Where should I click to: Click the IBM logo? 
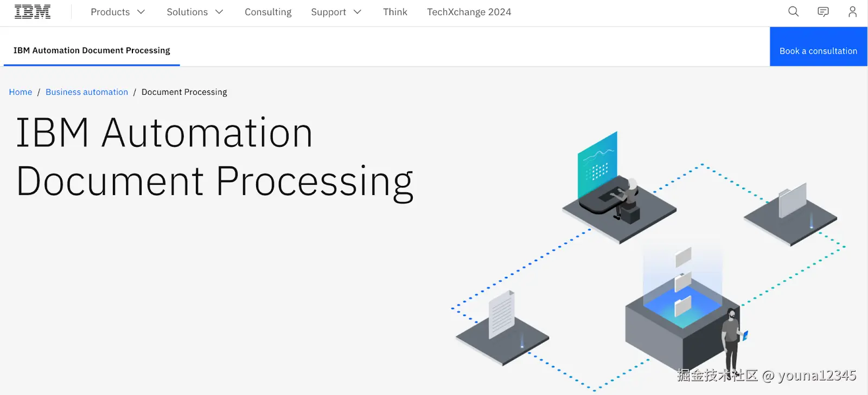pos(33,12)
